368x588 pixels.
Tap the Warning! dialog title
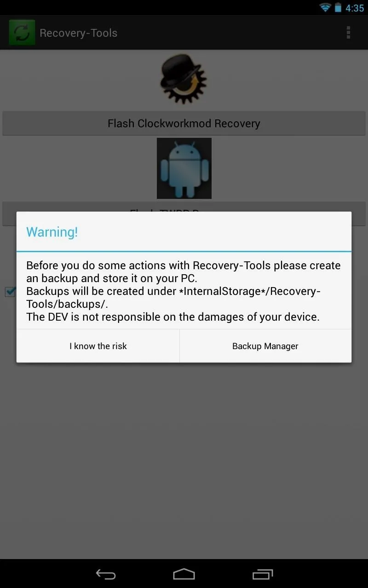tap(52, 232)
